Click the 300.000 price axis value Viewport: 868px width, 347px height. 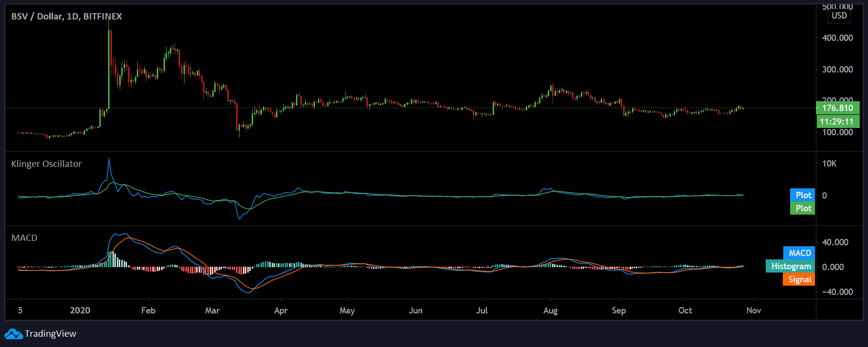837,70
